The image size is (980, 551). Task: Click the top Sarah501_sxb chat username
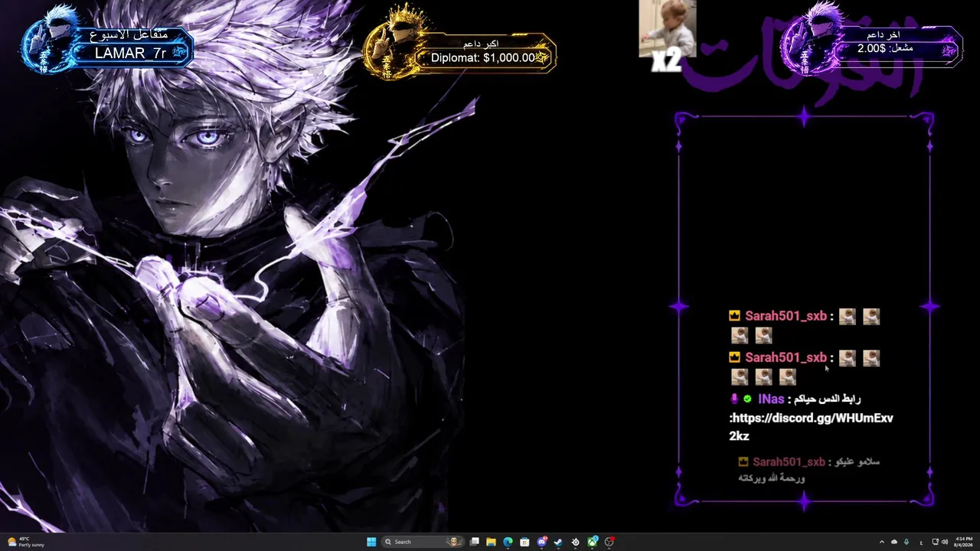point(786,316)
